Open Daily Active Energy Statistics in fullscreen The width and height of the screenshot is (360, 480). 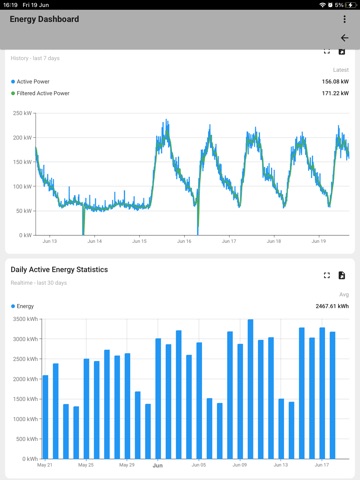click(327, 275)
